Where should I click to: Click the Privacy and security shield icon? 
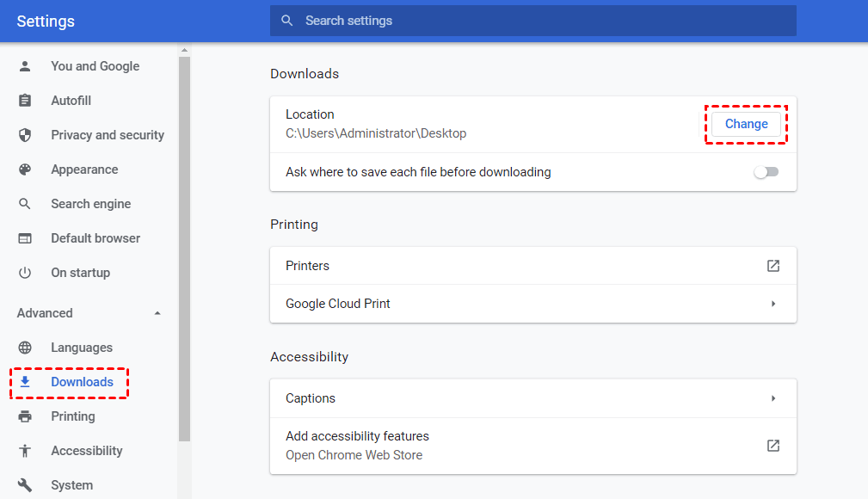(x=25, y=135)
